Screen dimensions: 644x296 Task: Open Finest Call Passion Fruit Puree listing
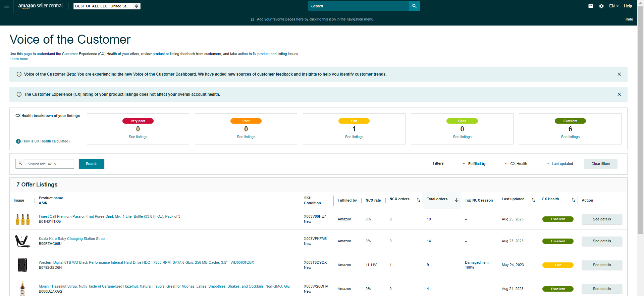[109, 217]
